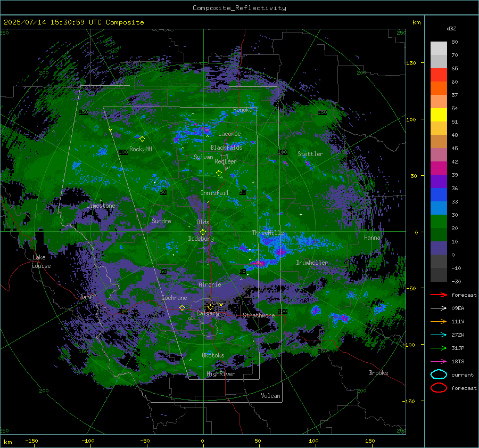479x448 pixels.
Task: Click the Hanna town label
Action: point(372,237)
